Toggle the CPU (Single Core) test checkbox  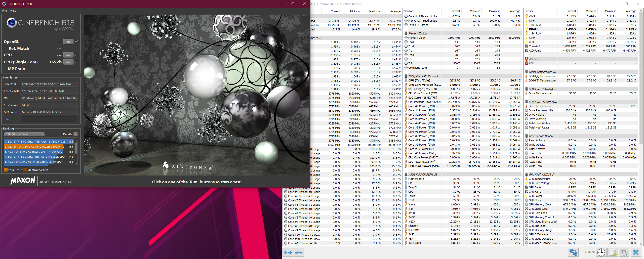coord(76,62)
